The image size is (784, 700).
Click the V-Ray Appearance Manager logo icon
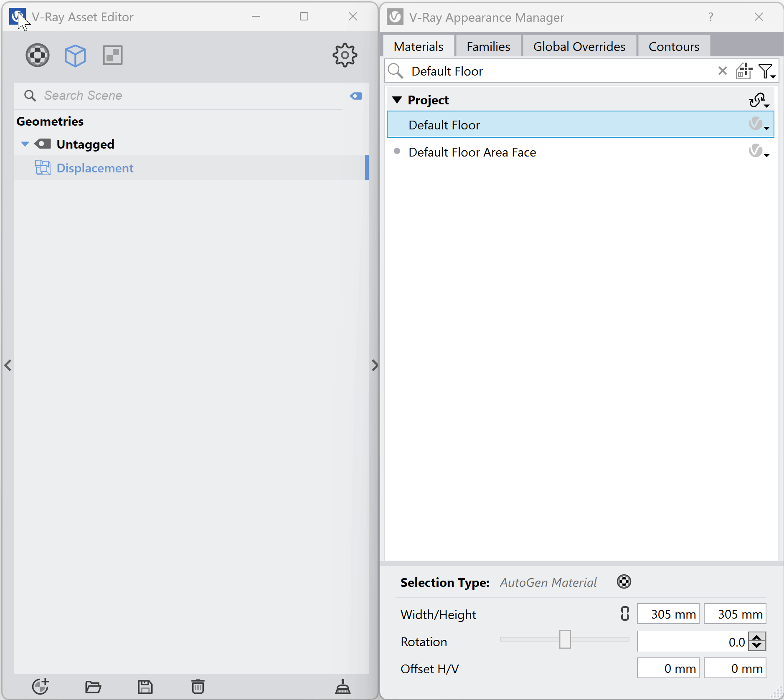pyautogui.click(x=395, y=17)
